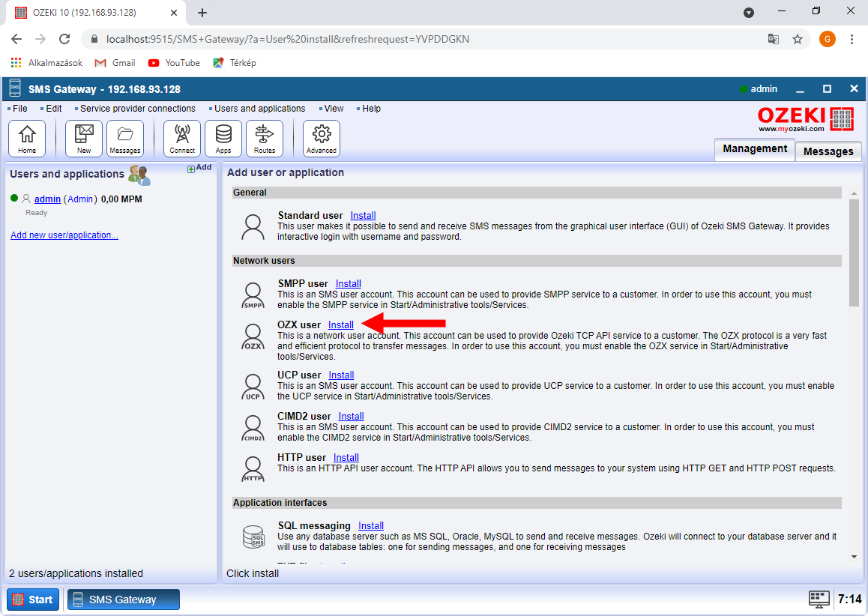Click the desktop monitor icon in taskbar

pyautogui.click(x=819, y=600)
